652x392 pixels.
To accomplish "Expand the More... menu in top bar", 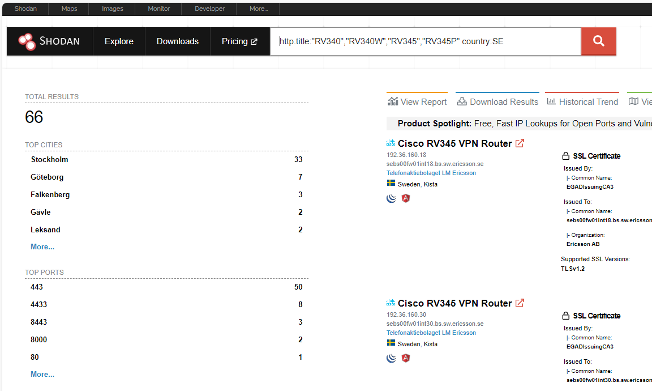I will click(259, 9).
